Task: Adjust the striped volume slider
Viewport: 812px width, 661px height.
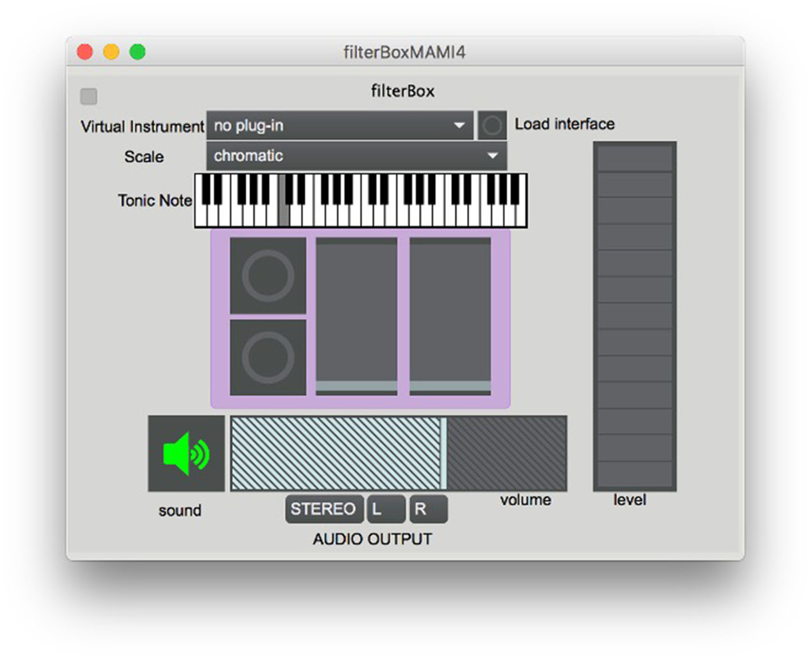Action: tap(398, 453)
